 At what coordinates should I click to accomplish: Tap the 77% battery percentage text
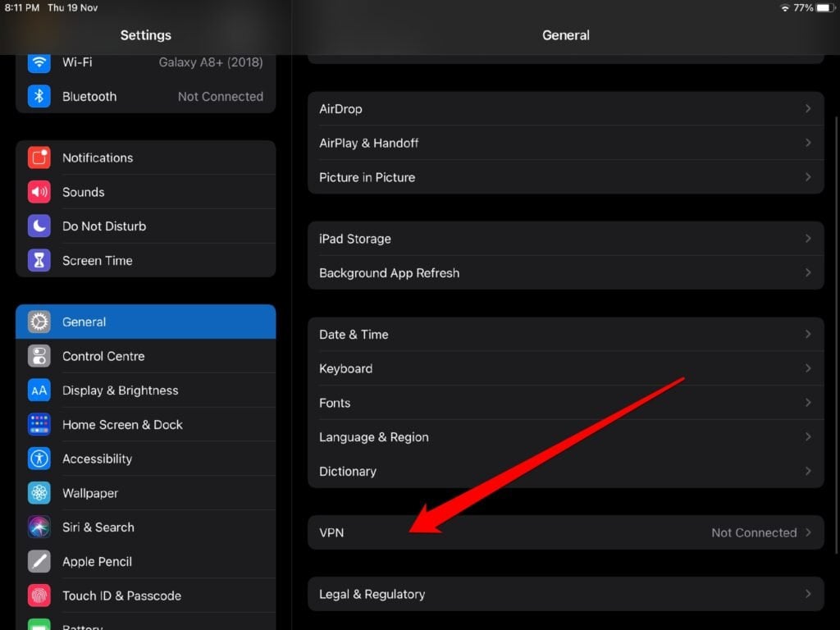(803, 8)
